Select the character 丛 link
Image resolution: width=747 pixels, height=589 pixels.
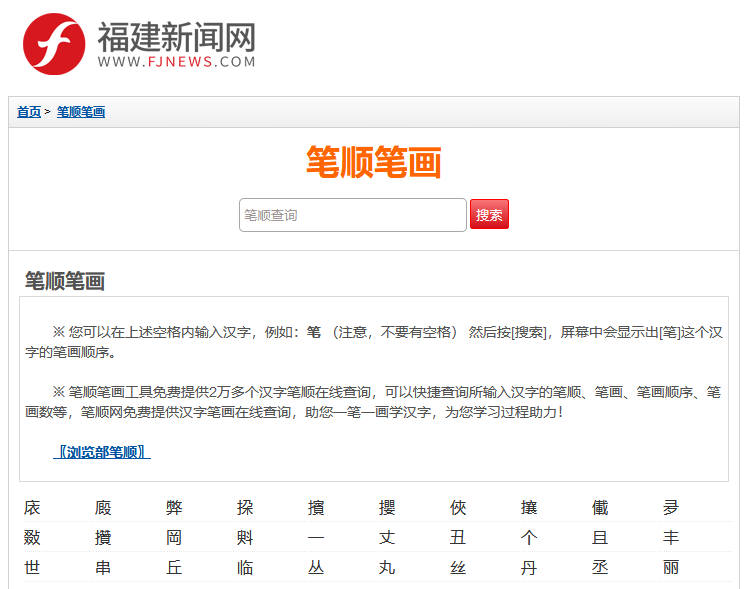tap(316, 568)
